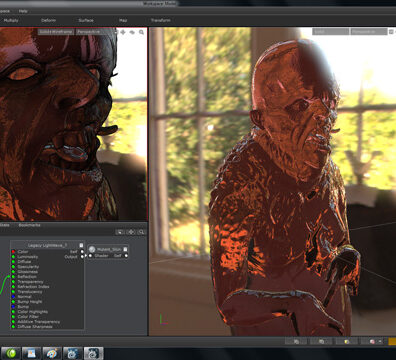Viewport: 396px width, 360px height.
Task: Click the Additive Transparency input socket
Action: 13,322
